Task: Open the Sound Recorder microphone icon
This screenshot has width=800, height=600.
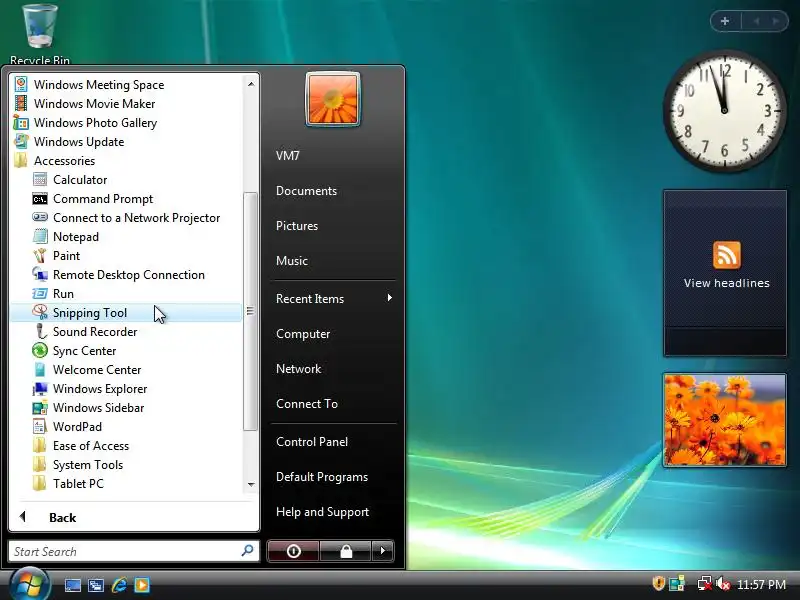Action: 40,331
